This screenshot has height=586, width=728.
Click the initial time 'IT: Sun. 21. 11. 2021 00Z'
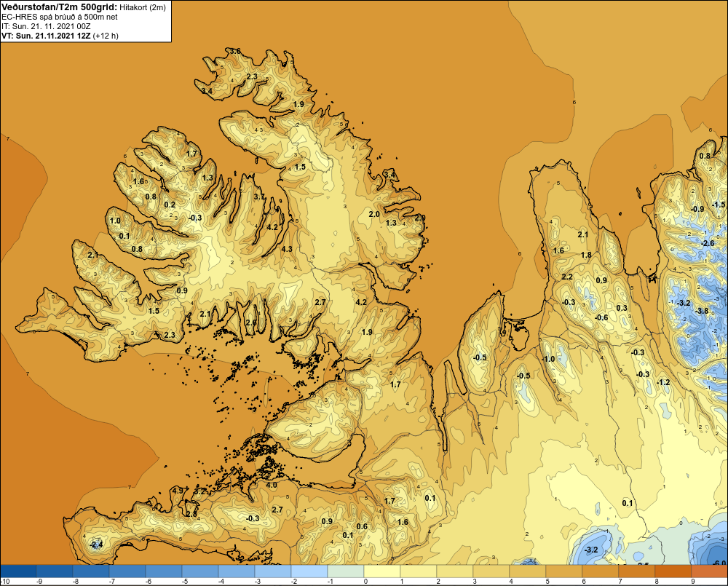click(46, 26)
